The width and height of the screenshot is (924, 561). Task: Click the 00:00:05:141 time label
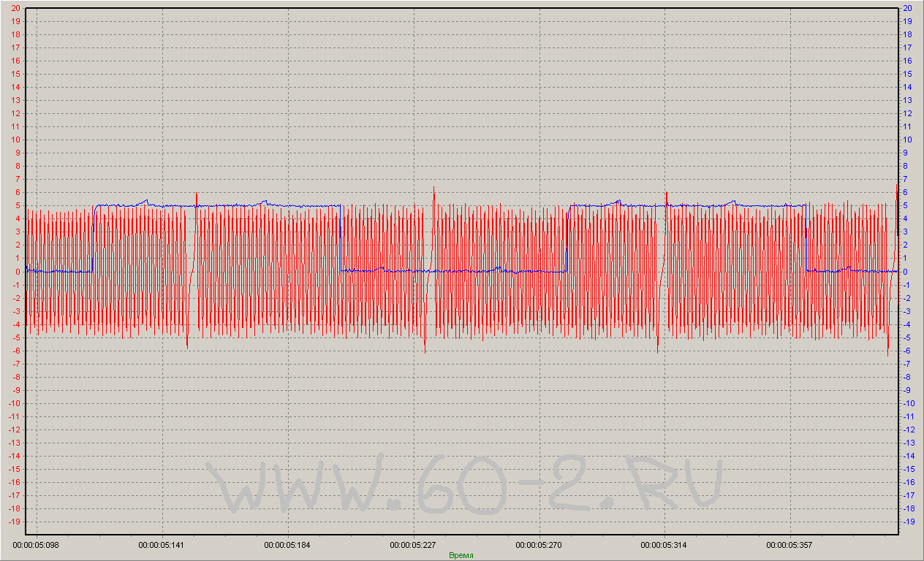[x=162, y=545]
